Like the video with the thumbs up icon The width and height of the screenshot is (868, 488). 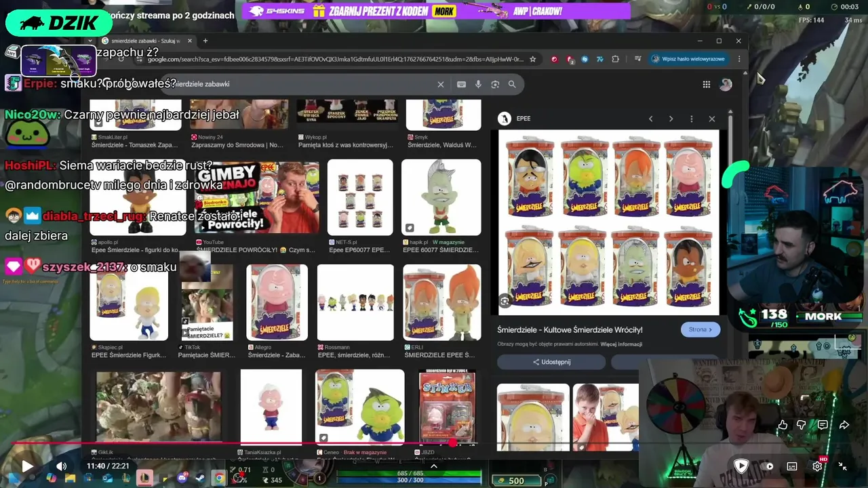coord(783,425)
